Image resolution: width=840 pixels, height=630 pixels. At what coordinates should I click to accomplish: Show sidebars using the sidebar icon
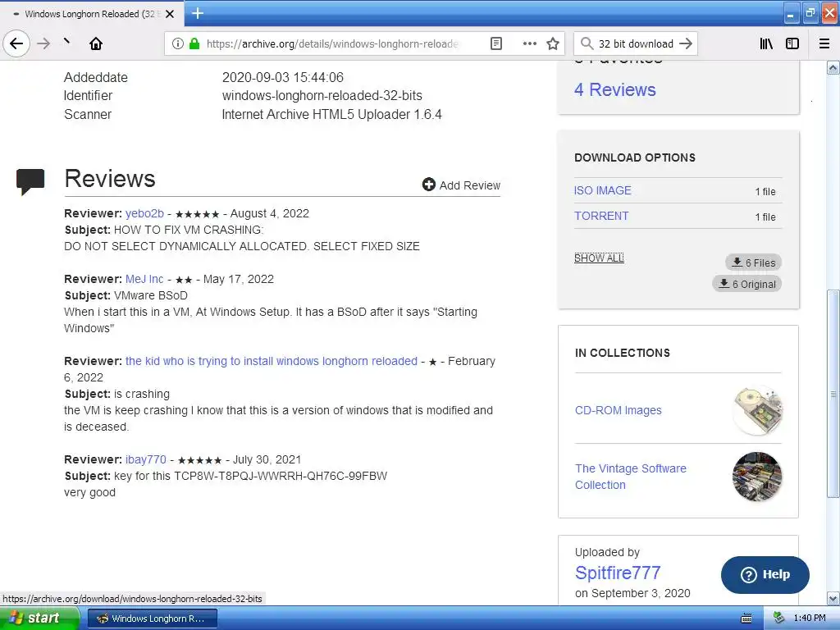pos(792,43)
